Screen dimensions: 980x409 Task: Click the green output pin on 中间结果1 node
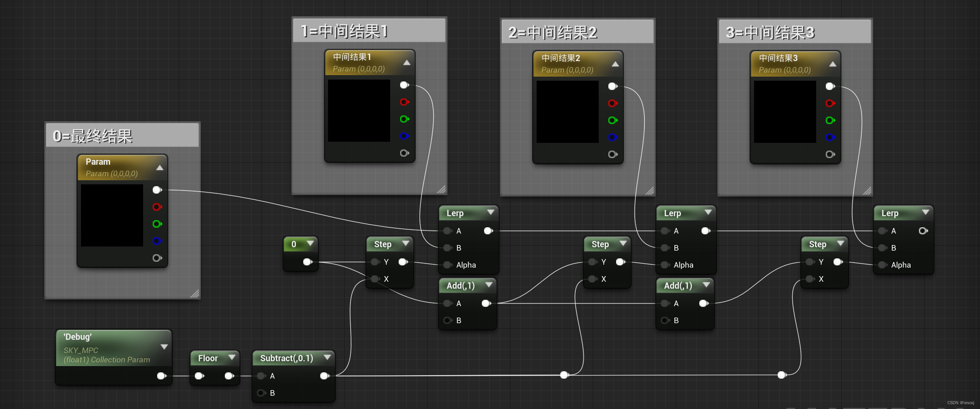(405, 119)
